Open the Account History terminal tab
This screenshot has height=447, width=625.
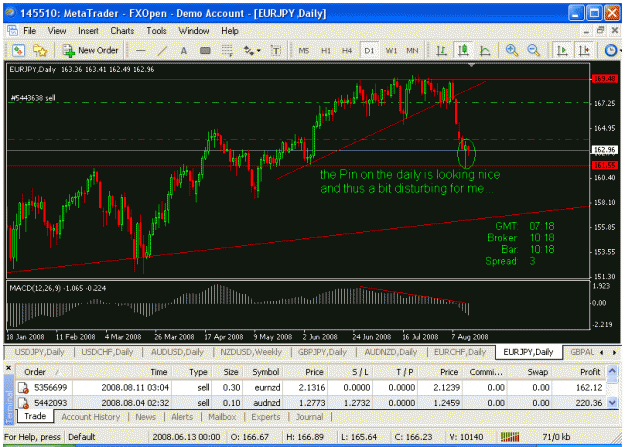(x=90, y=417)
